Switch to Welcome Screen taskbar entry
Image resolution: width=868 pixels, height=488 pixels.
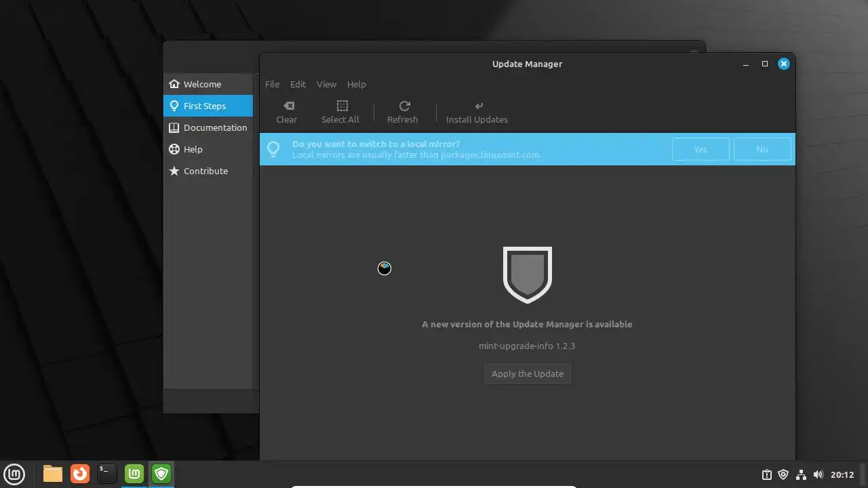pos(134,474)
